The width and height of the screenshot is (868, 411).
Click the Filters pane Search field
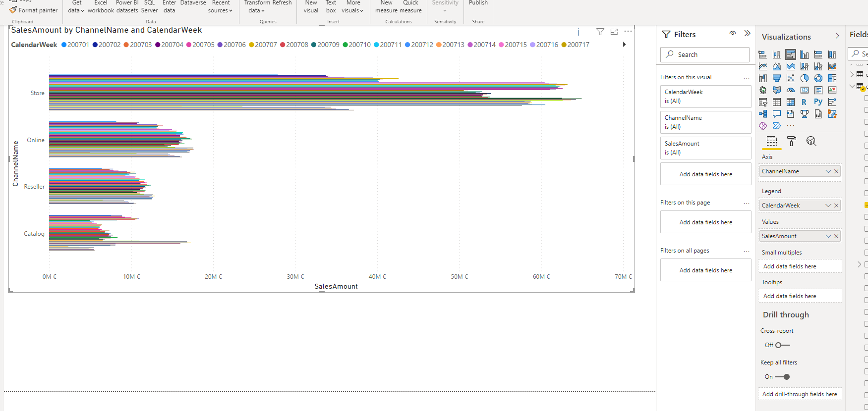click(x=704, y=54)
